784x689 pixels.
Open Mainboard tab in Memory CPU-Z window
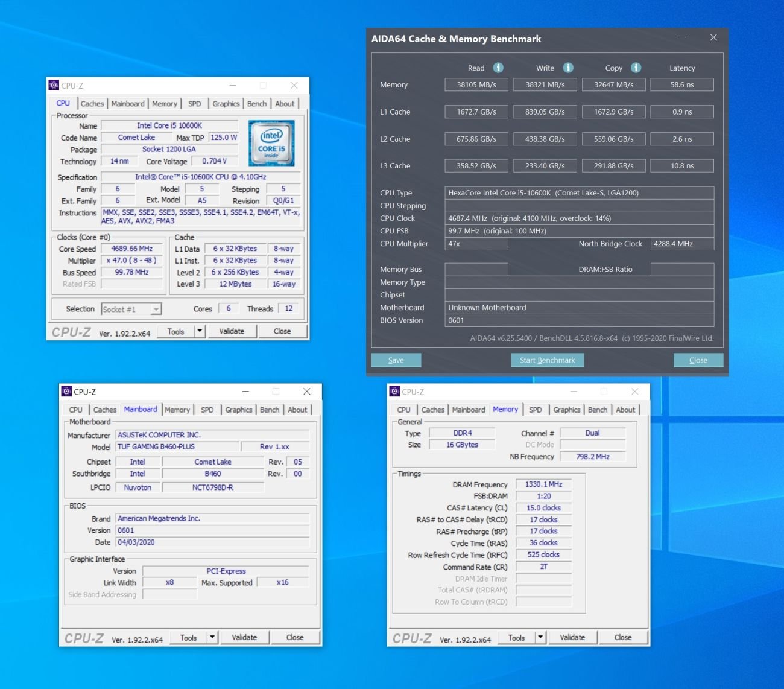coord(469,410)
